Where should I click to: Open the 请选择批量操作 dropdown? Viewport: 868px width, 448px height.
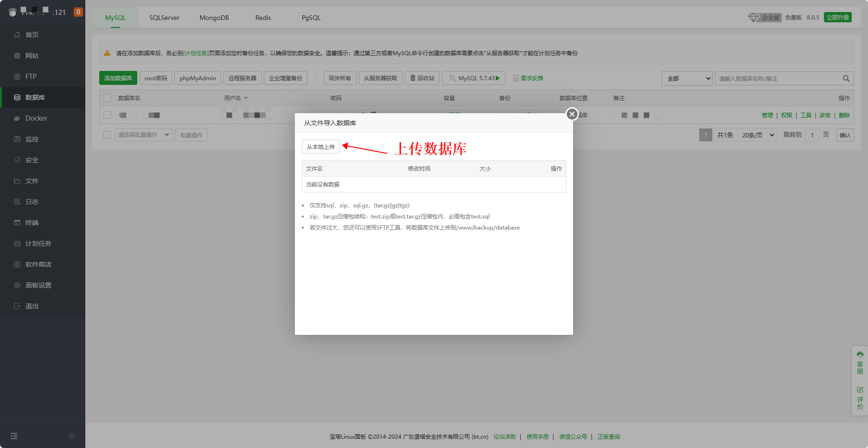click(x=143, y=135)
